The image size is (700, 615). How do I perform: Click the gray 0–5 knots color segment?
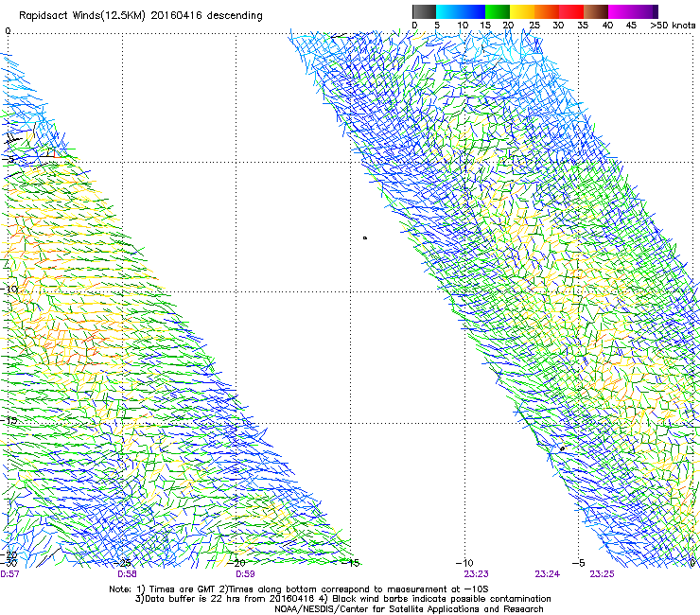(424, 11)
